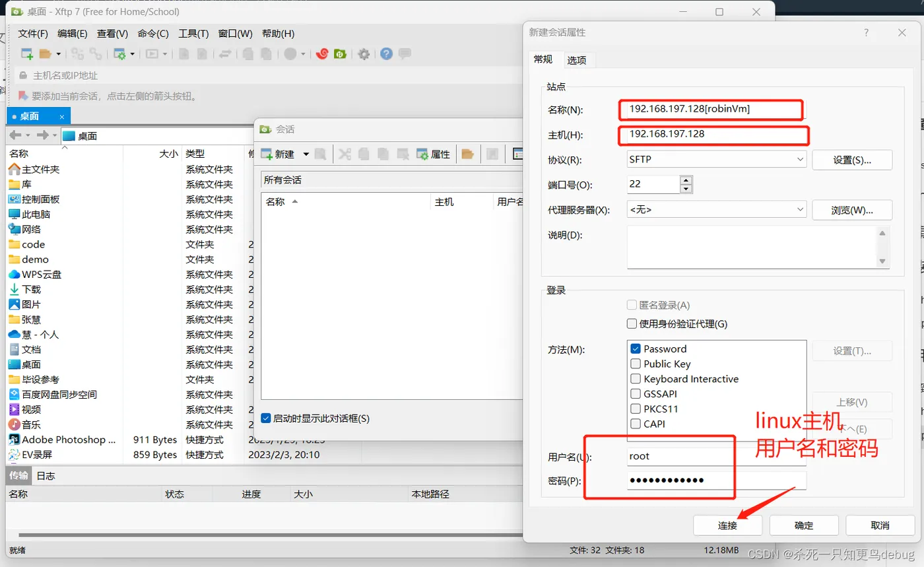Click the gray circle icon in the main toolbar

[290, 54]
